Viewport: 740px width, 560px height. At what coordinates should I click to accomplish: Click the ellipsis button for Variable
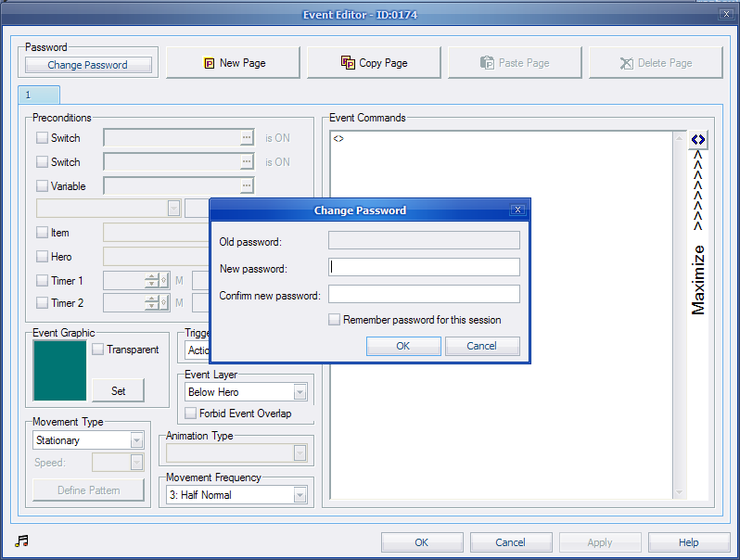247,186
